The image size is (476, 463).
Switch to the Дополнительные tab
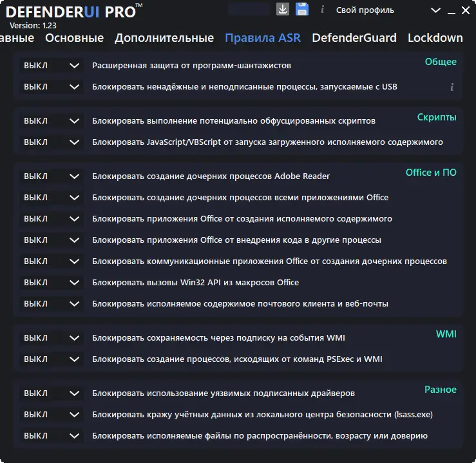pyautogui.click(x=164, y=38)
